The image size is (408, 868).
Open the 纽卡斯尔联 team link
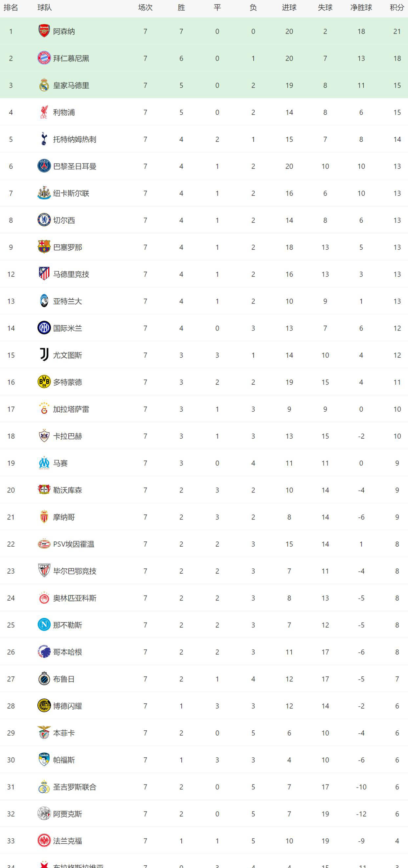[x=71, y=193]
